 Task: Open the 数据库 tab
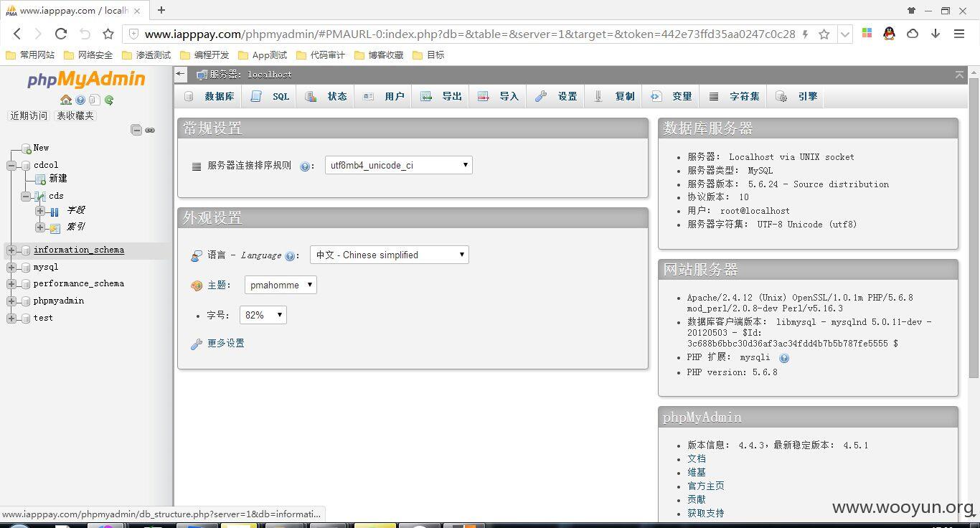point(209,96)
